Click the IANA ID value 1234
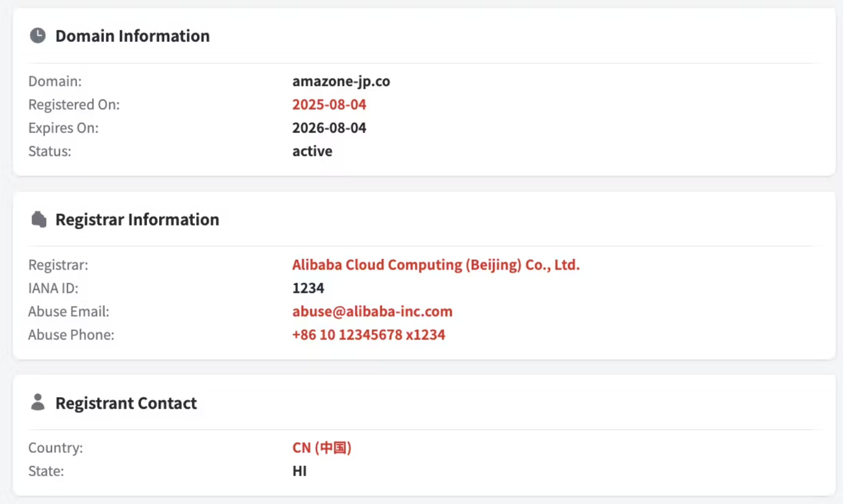843x504 pixels. coord(308,288)
